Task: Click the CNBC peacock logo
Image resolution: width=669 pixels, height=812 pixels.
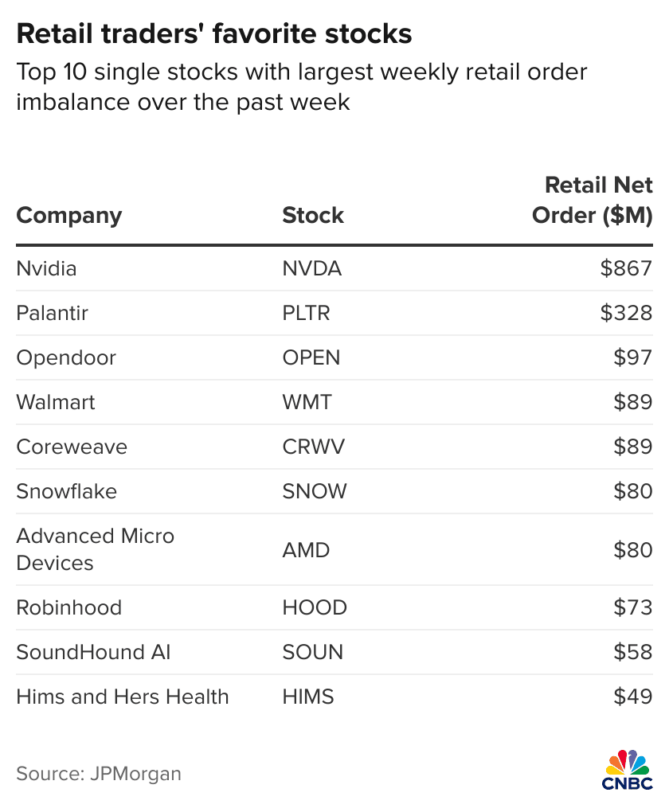Action: [628, 770]
